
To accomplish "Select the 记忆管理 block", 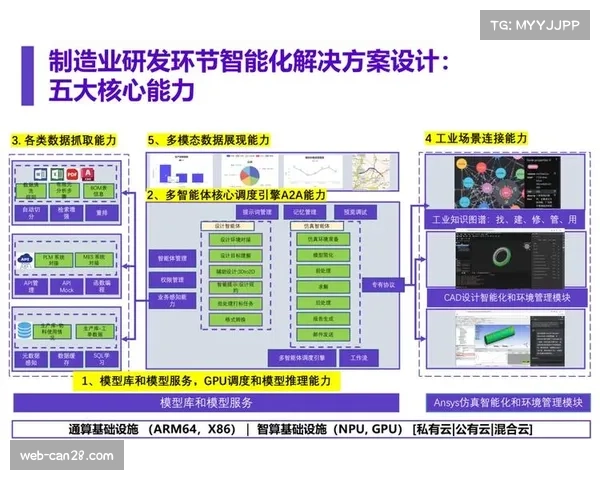I will click(x=305, y=212).
